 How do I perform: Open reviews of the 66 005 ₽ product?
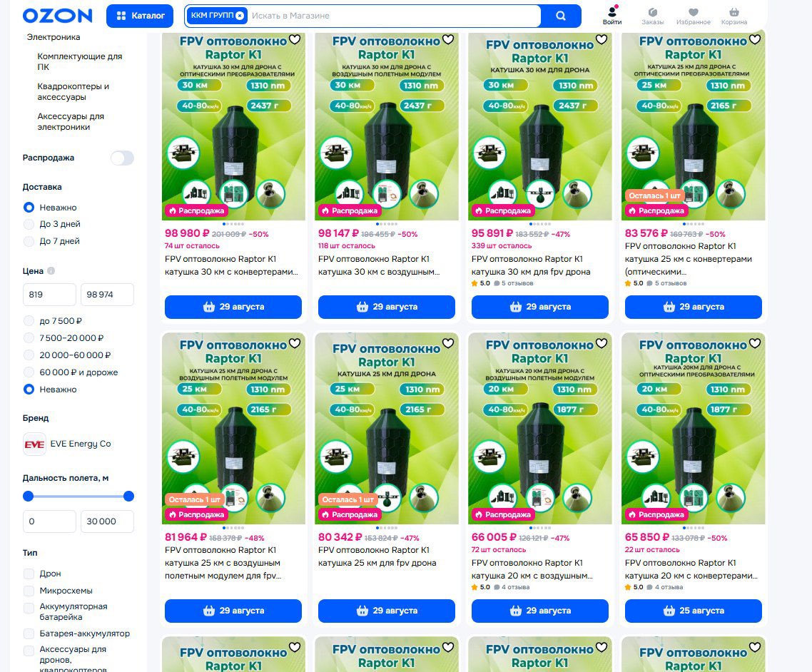click(512, 588)
